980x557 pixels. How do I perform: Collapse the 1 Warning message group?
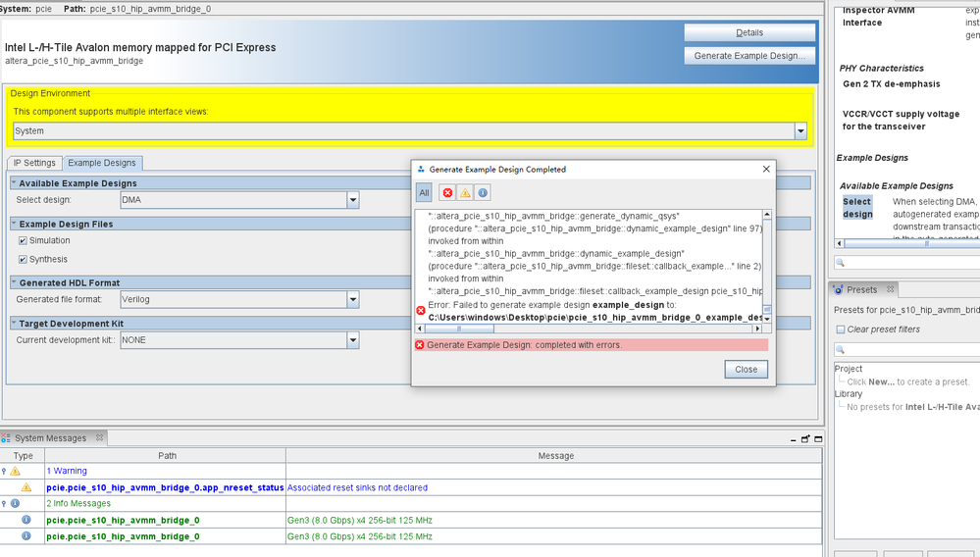[x=5, y=472]
